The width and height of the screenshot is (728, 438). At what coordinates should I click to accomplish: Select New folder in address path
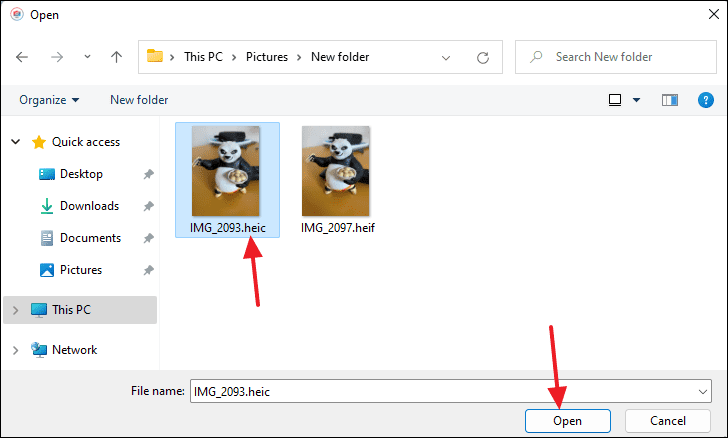click(340, 57)
